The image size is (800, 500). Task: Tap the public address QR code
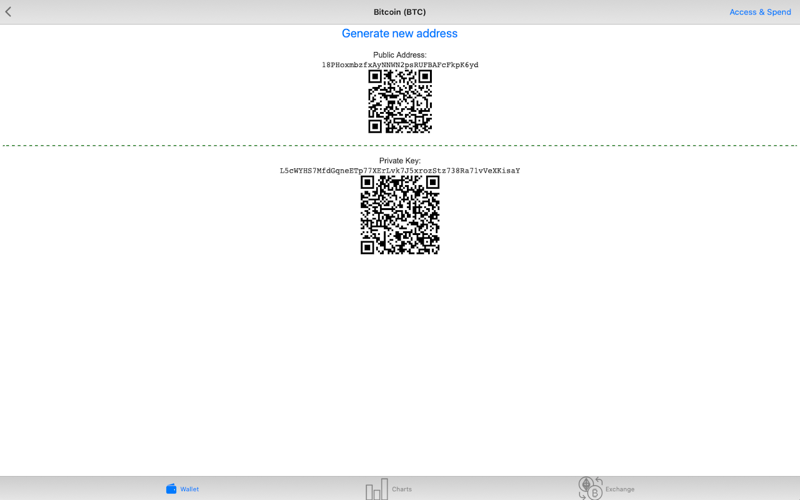(400, 102)
